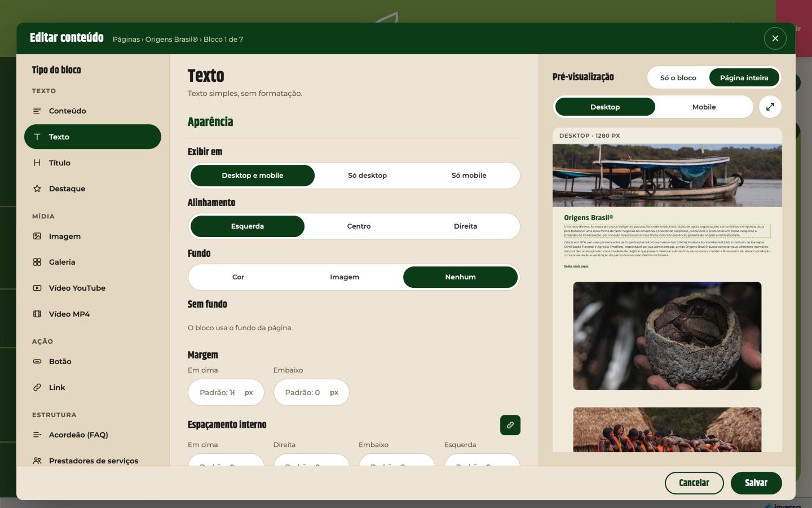Click the Aparência section heading
This screenshot has height=508, width=812.
pos(210,122)
